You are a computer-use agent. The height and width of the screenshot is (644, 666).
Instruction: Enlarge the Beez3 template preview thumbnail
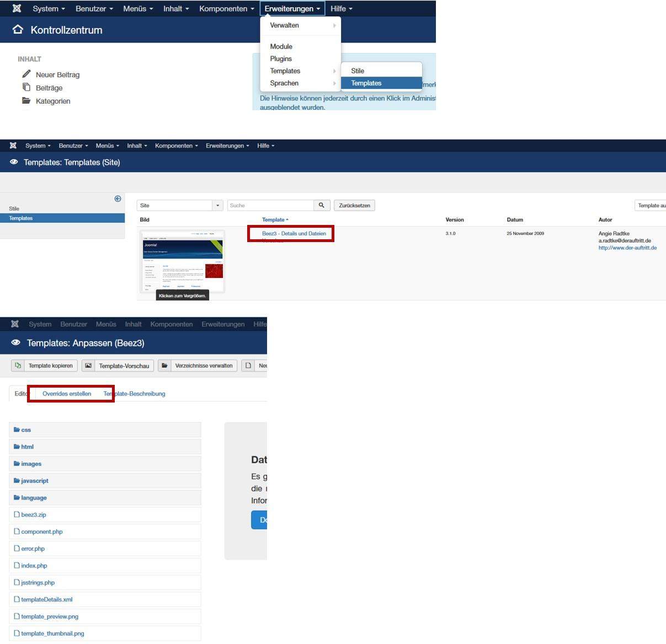tap(182, 261)
